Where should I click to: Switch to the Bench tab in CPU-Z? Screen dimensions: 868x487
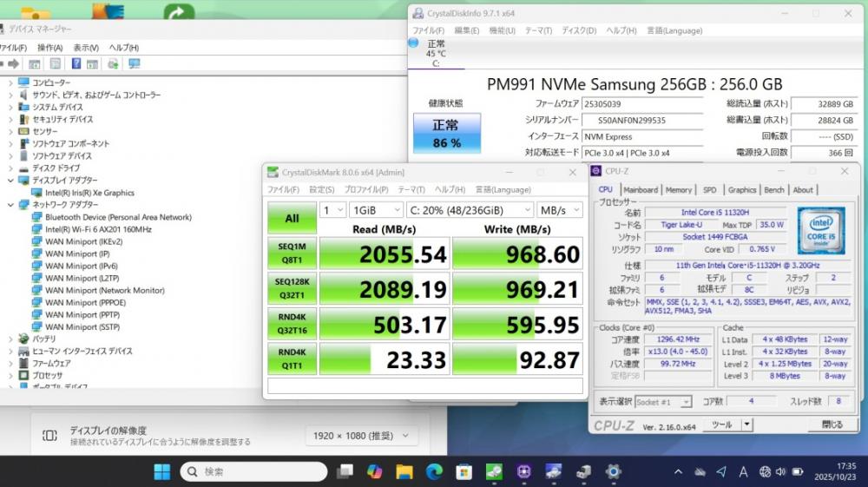[774, 190]
